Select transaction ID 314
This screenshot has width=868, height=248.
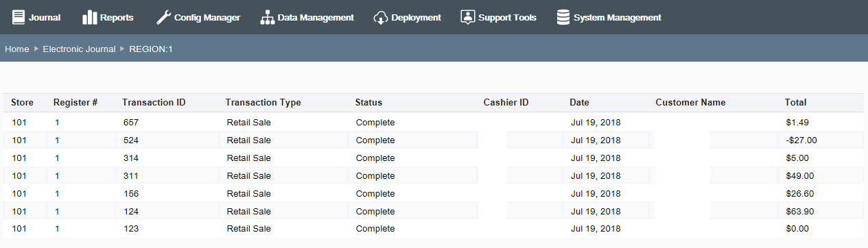pyautogui.click(x=131, y=158)
